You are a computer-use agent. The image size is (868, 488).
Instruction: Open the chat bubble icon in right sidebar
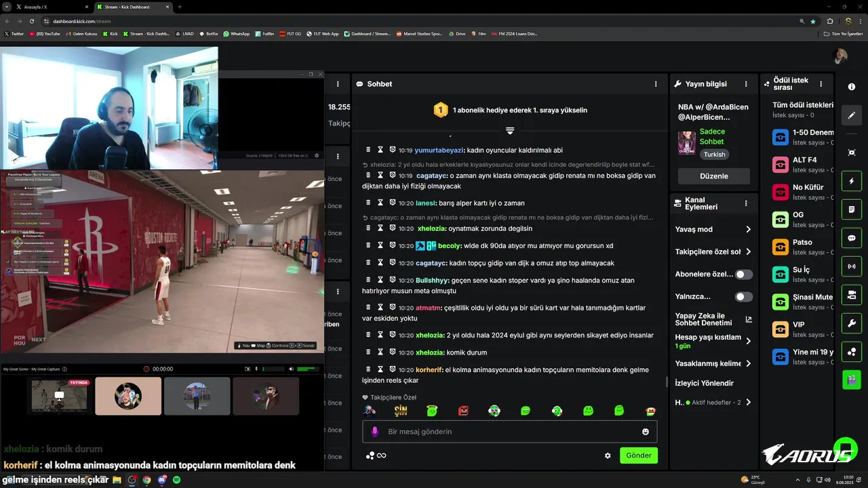coord(852,238)
